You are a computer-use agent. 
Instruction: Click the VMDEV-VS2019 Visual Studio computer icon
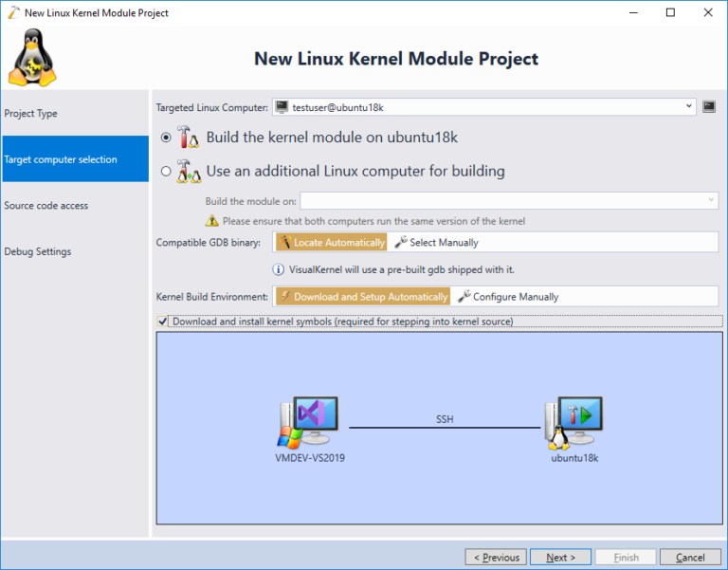click(x=308, y=422)
